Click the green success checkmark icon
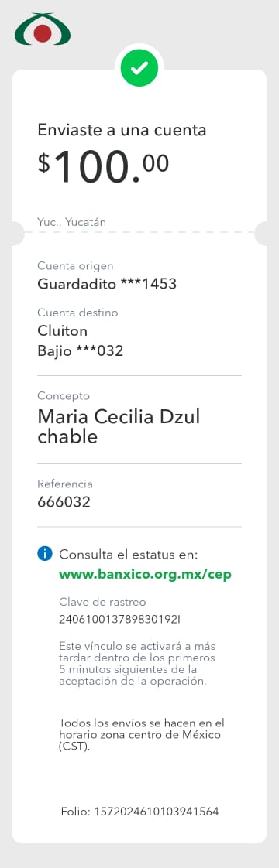 coord(139,67)
